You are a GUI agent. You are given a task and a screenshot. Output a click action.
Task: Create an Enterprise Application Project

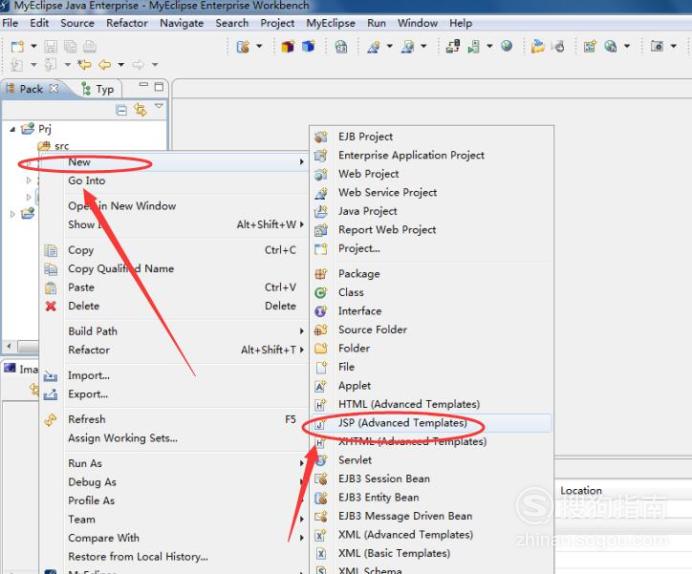pos(432,155)
